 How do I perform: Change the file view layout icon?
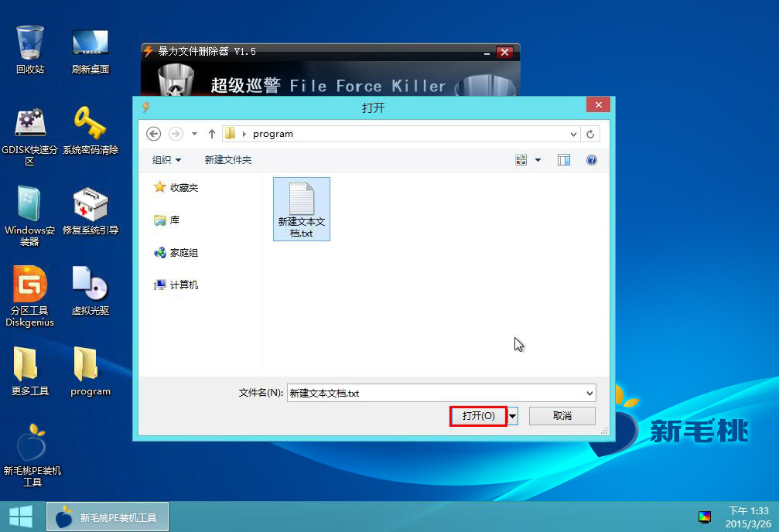(521, 160)
